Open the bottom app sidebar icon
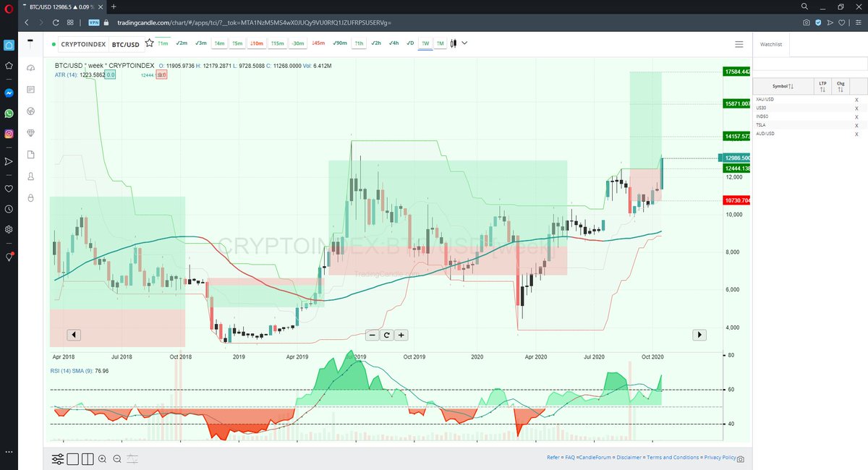868x470 pixels. click(30, 197)
